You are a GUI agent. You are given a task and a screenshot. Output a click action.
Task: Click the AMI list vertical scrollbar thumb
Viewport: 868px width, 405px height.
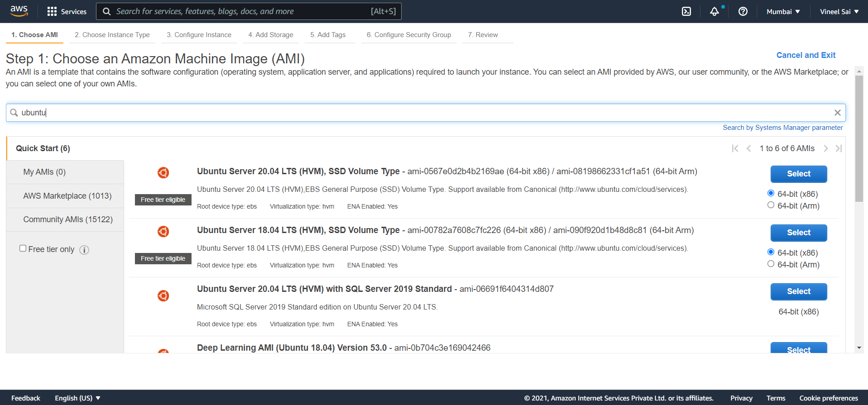858,138
